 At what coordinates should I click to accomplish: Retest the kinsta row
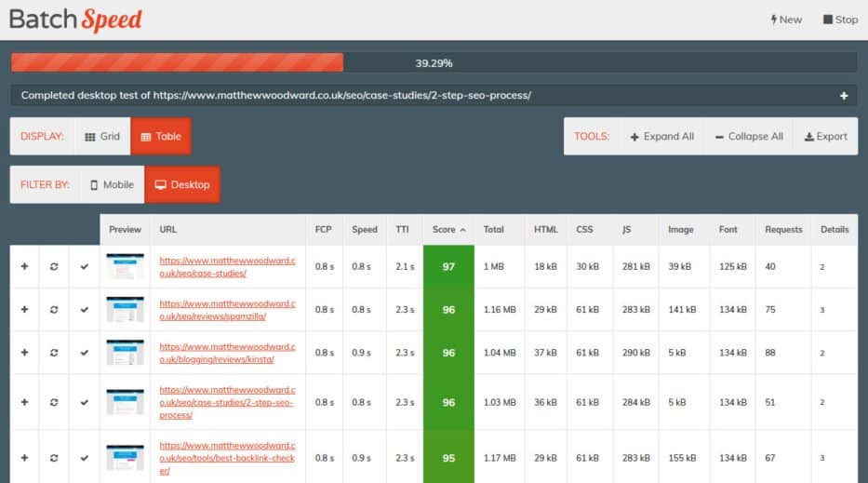[54, 353]
